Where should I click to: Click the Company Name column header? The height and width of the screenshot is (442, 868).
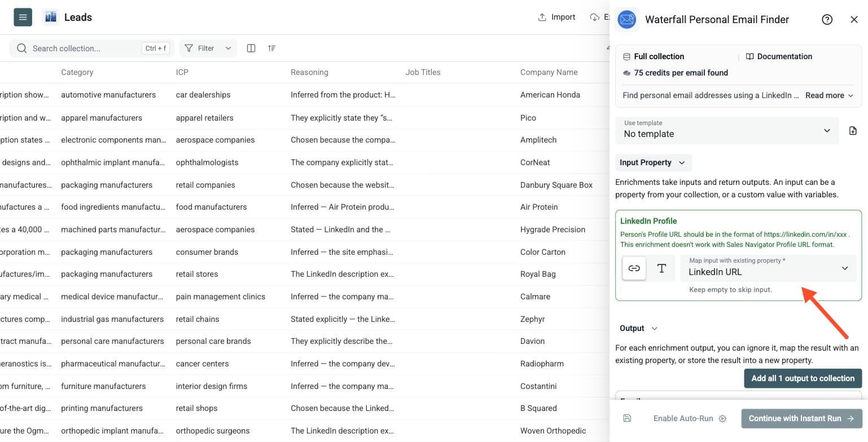pyautogui.click(x=549, y=72)
